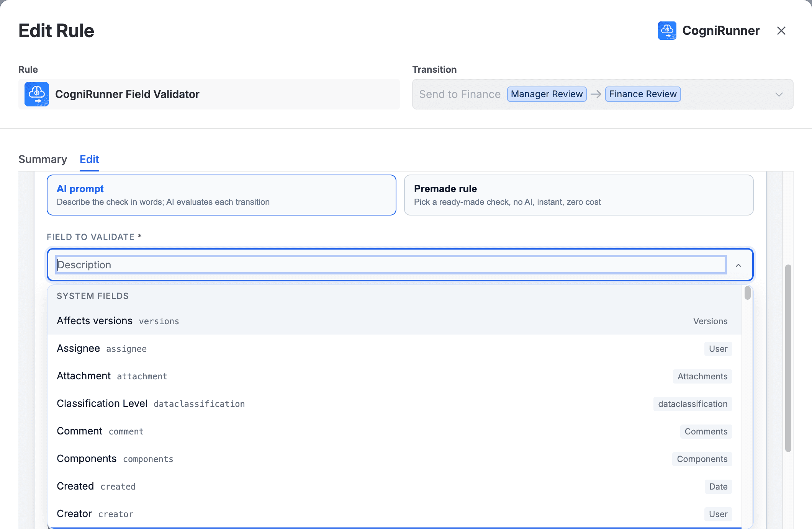The height and width of the screenshot is (529, 812).
Task: Click the dropdown list scrollbar thumb
Action: pos(747,293)
